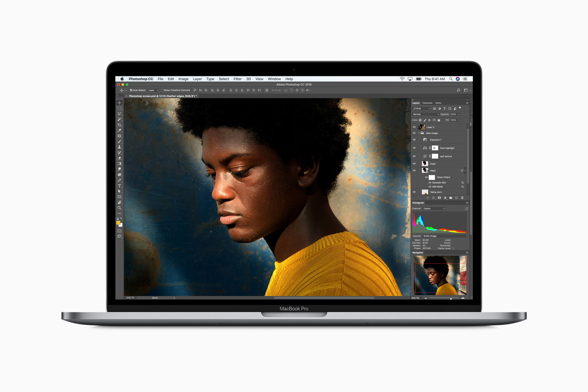Toggle visibility of wall texture layer
The height and width of the screenshot is (392, 588).
[414, 156]
